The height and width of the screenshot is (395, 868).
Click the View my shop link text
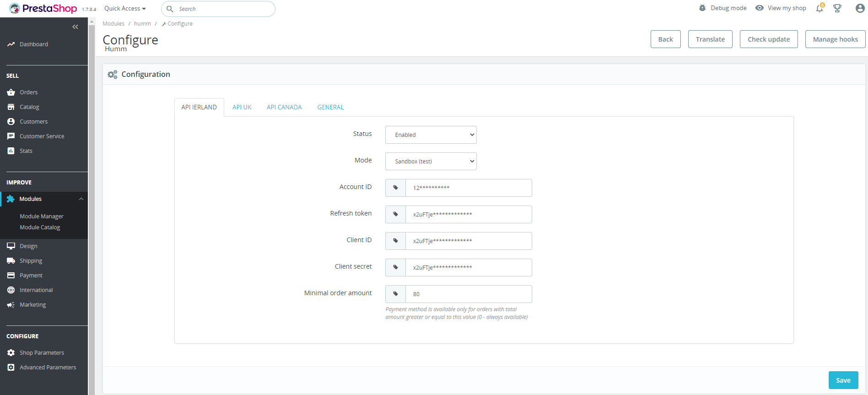[787, 8]
